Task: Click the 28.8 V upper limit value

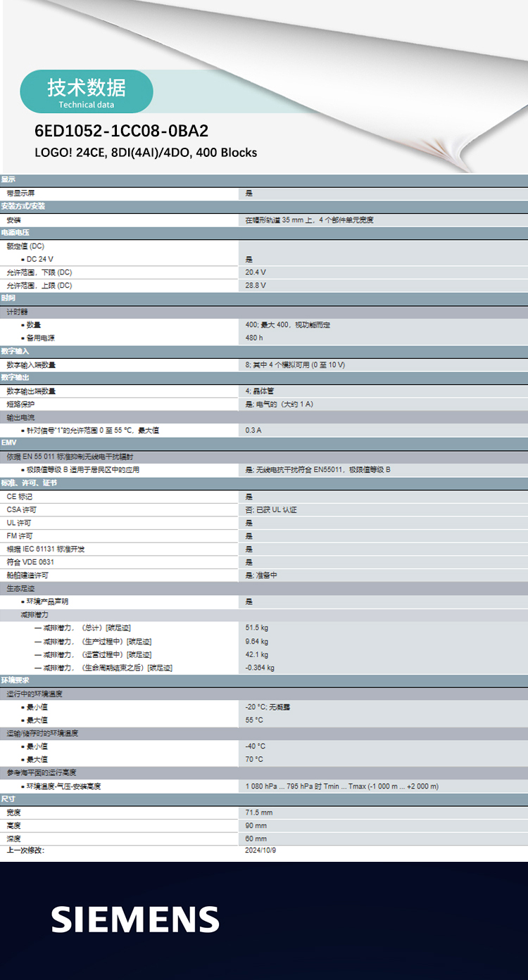Action: coord(256,285)
